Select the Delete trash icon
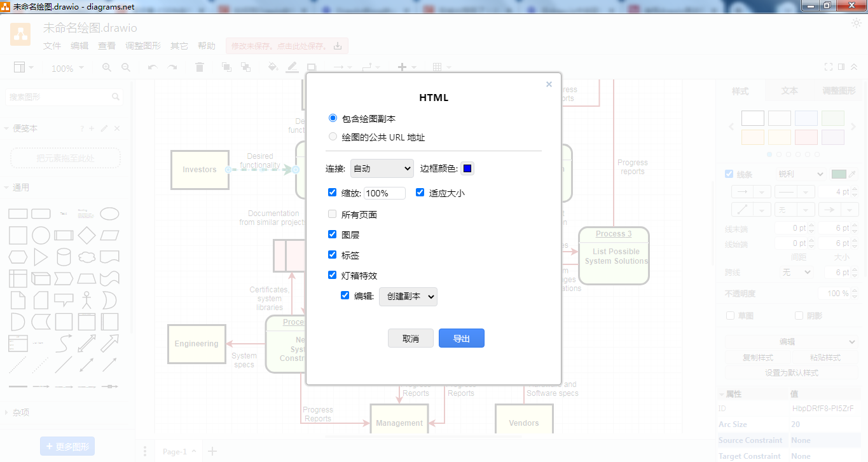Viewport: 868px width, 462px height. point(199,67)
